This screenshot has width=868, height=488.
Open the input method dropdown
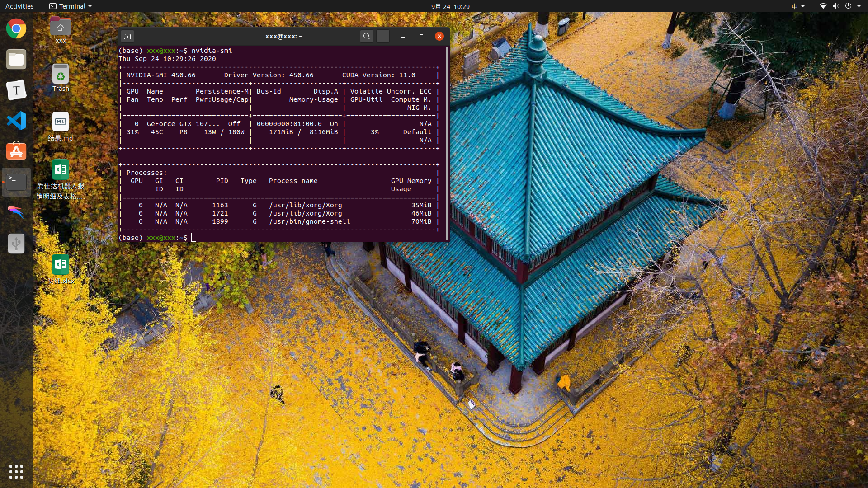click(797, 6)
